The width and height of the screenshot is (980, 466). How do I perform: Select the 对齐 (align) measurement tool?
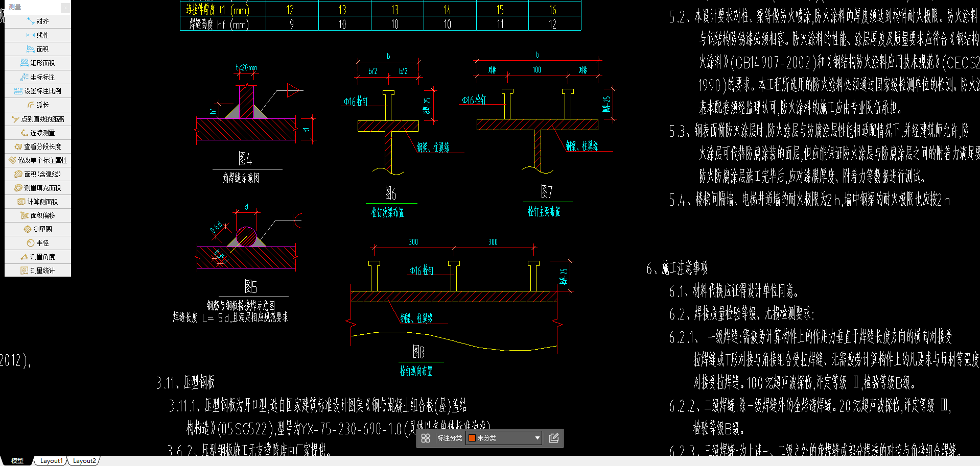[38, 21]
